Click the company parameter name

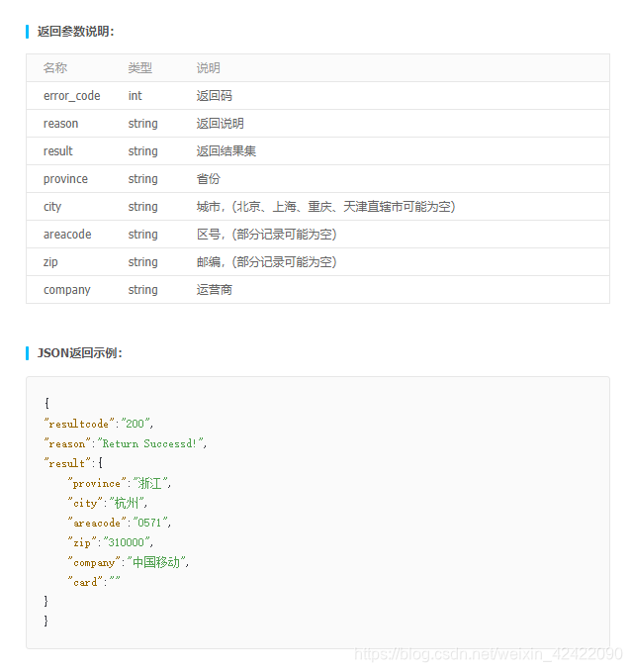tap(67, 290)
